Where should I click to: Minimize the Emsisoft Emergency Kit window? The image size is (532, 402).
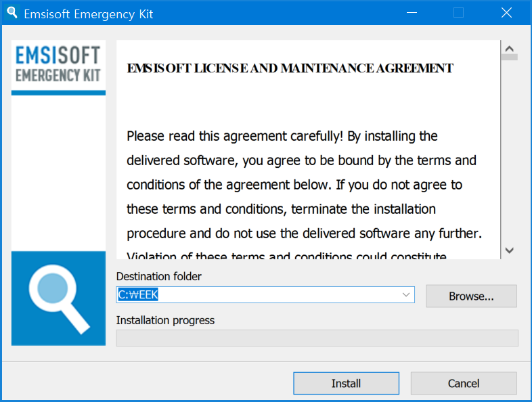[412, 13]
